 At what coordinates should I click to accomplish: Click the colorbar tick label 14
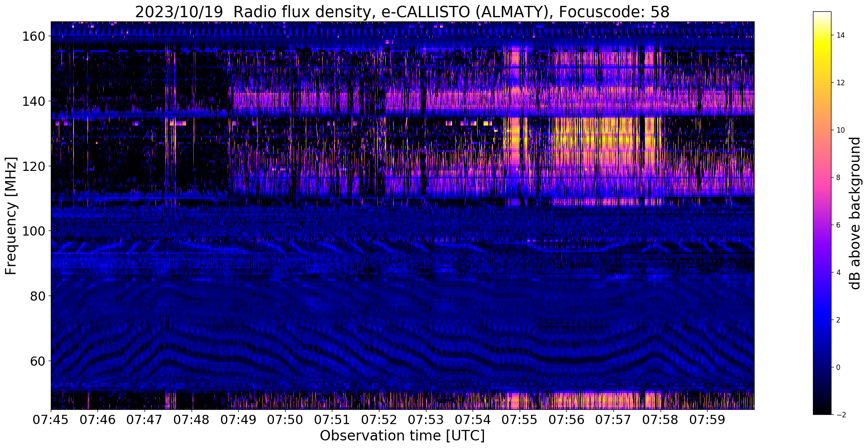[840, 35]
